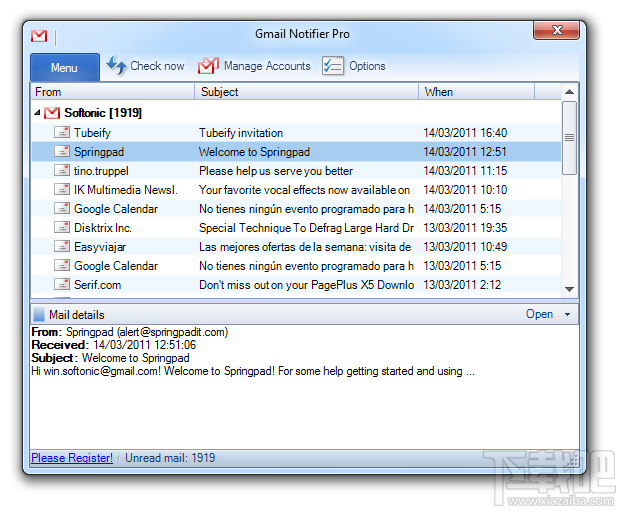Click the Softonic account Gmail icon
This screenshot has width=623, height=511.
pyautogui.click(x=52, y=113)
